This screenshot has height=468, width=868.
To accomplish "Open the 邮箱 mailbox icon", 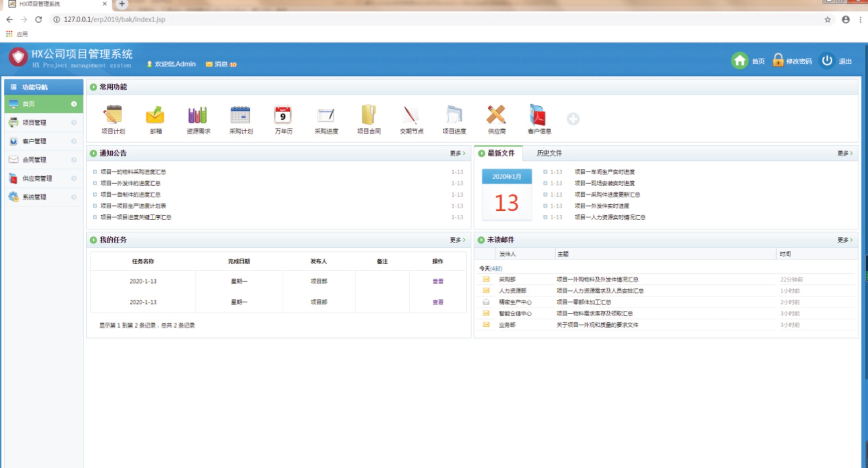I will [155, 115].
